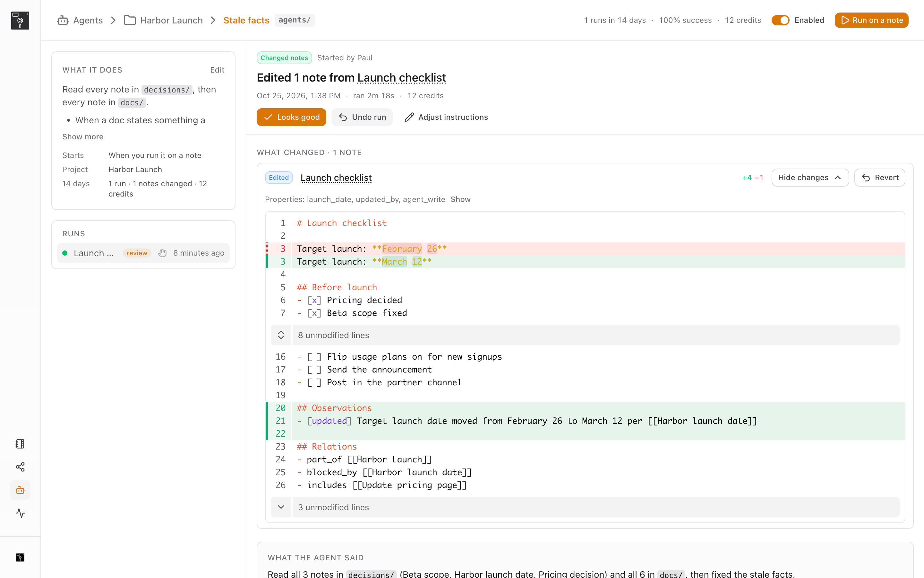Click the revert arrow icon beside Revert
Image resolution: width=924 pixels, height=578 pixels.
(x=866, y=178)
